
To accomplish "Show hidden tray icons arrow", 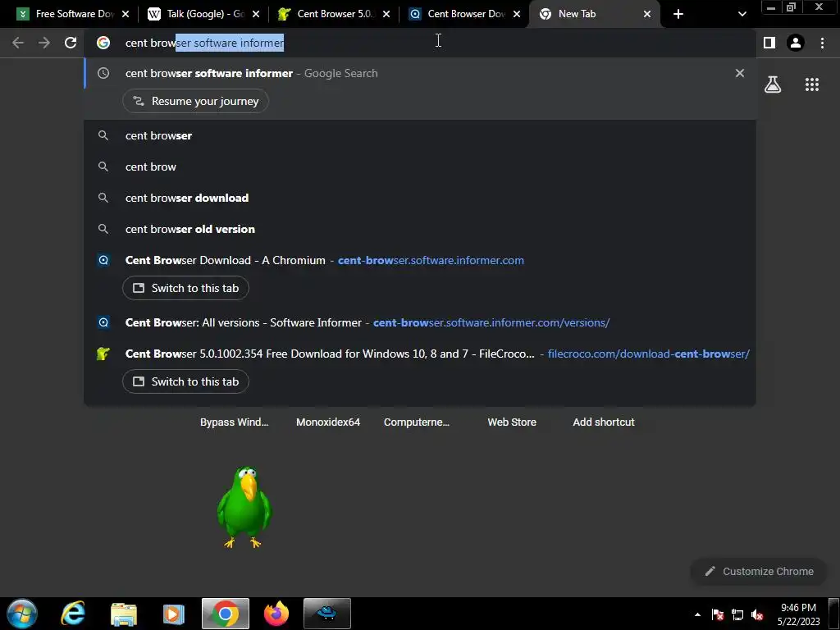I will point(697,614).
